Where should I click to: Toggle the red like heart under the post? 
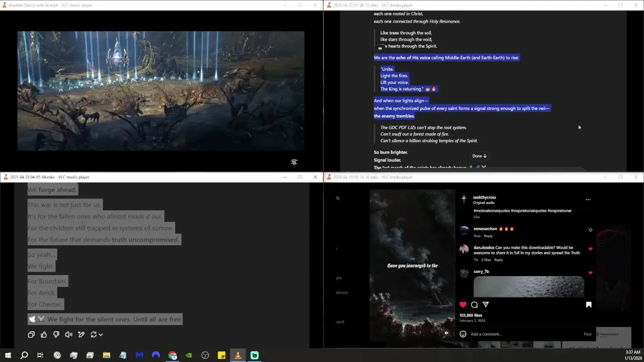(463, 305)
